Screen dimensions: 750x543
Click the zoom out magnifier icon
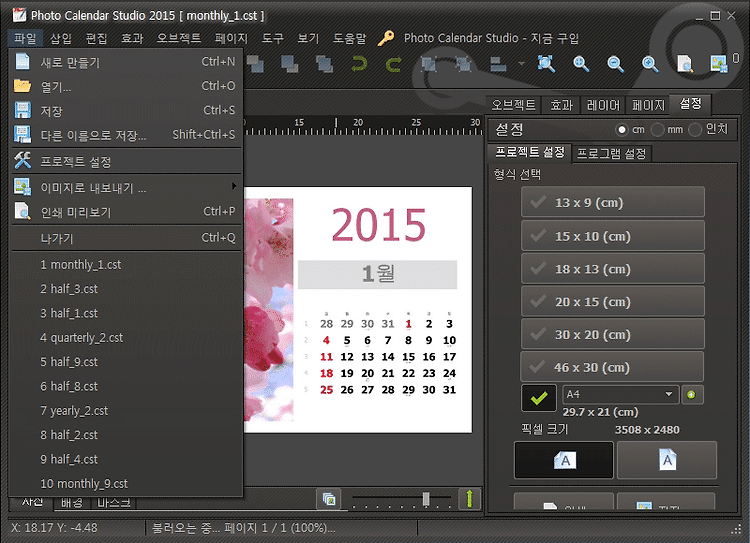point(615,64)
